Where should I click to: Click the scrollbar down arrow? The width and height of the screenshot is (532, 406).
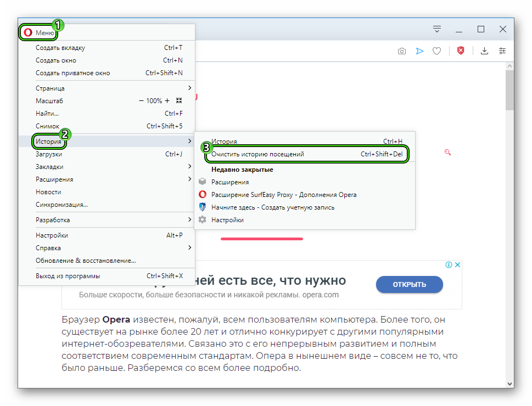509,384
